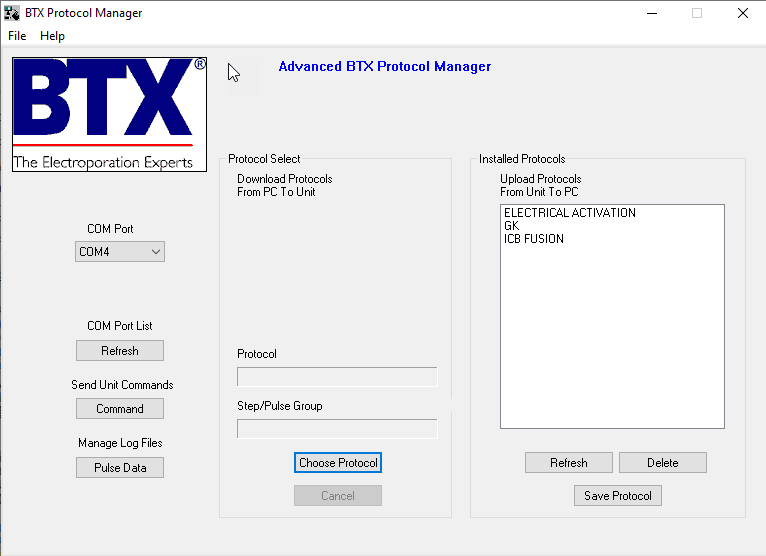Click the Advanced BTX Protocol Manager heading
The image size is (766, 556).
click(x=384, y=66)
